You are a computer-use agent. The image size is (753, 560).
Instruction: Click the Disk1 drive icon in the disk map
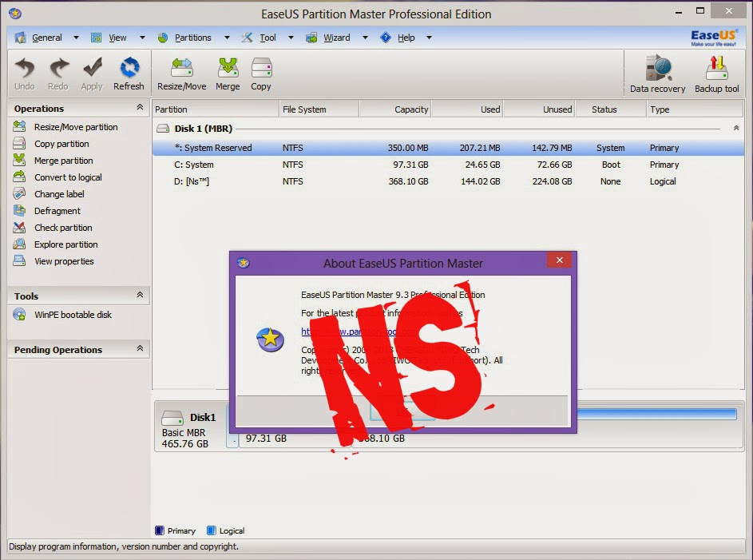172,418
